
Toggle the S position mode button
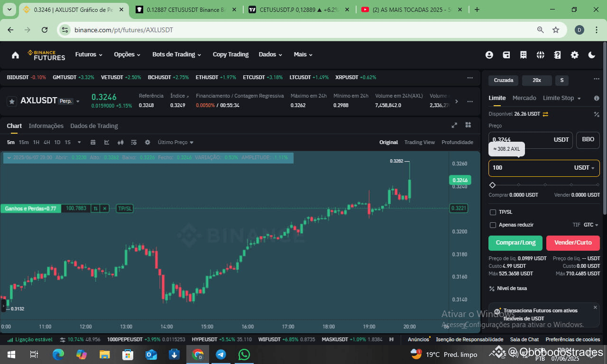point(562,80)
